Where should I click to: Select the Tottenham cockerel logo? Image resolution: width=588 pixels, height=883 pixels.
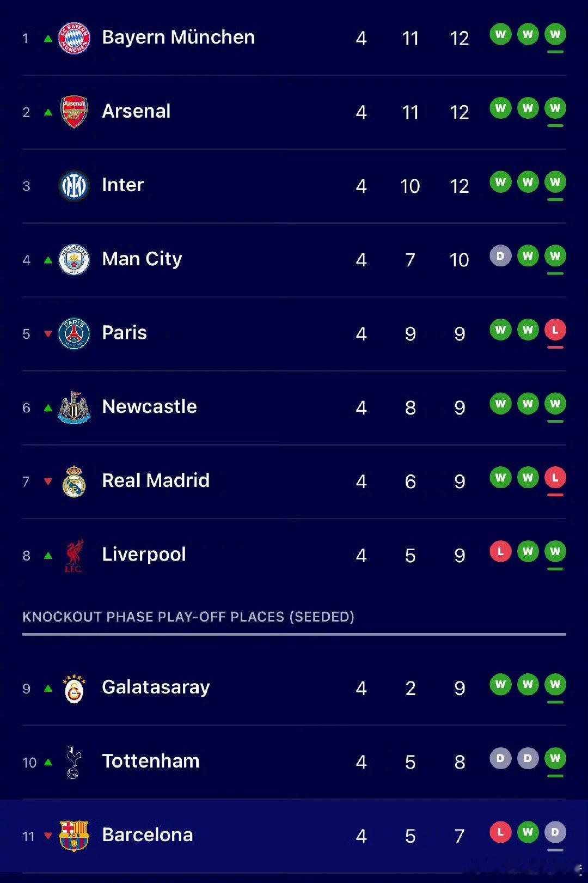(x=73, y=762)
